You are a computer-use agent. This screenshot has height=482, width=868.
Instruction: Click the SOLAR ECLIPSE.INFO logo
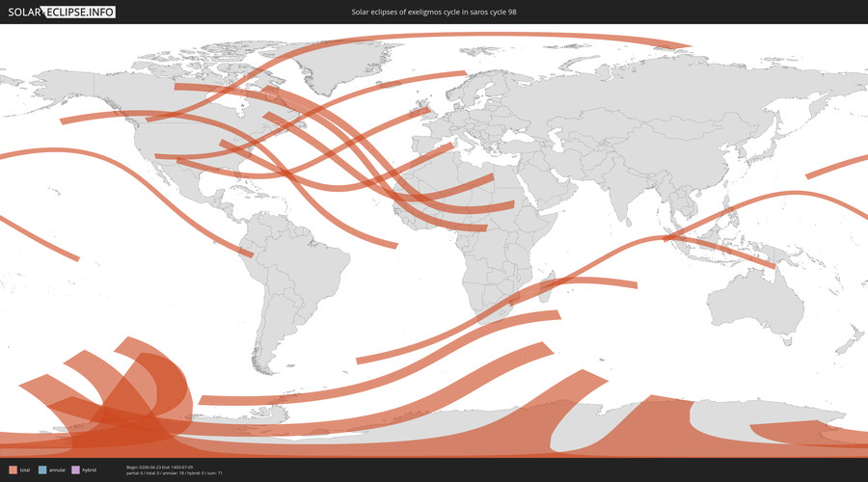pyautogui.click(x=65, y=12)
